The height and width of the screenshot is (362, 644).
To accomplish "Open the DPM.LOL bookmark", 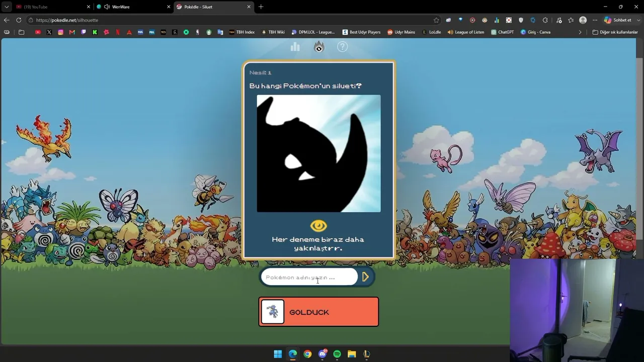I will (x=312, y=32).
